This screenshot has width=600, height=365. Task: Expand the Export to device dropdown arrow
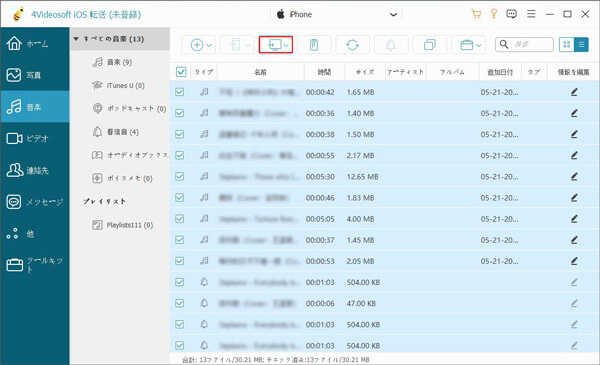click(x=247, y=45)
